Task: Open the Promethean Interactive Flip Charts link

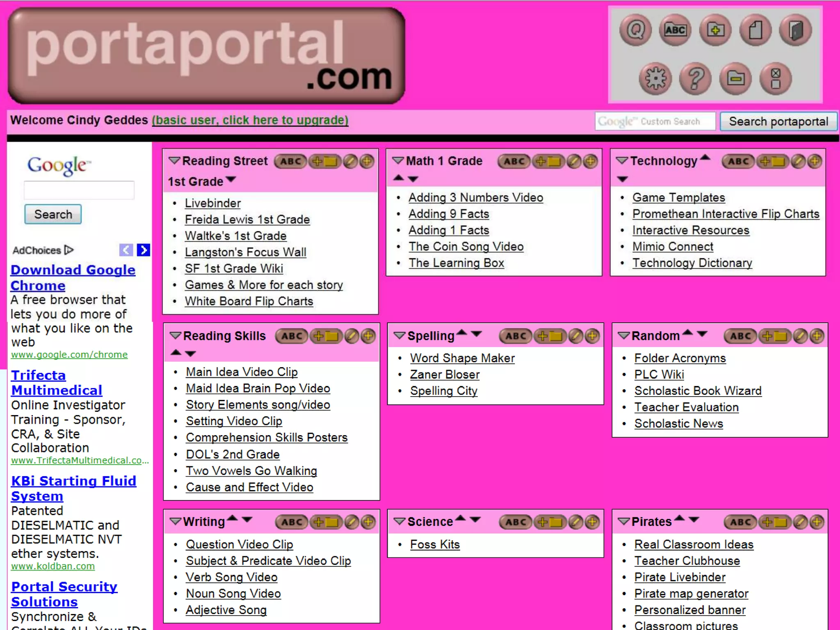Action: point(726,214)
